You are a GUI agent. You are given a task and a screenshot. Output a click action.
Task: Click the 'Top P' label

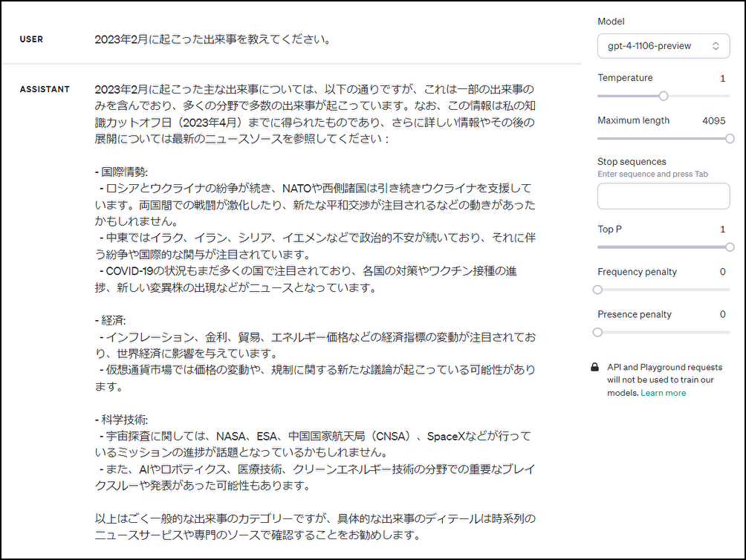tap(609, 229)
